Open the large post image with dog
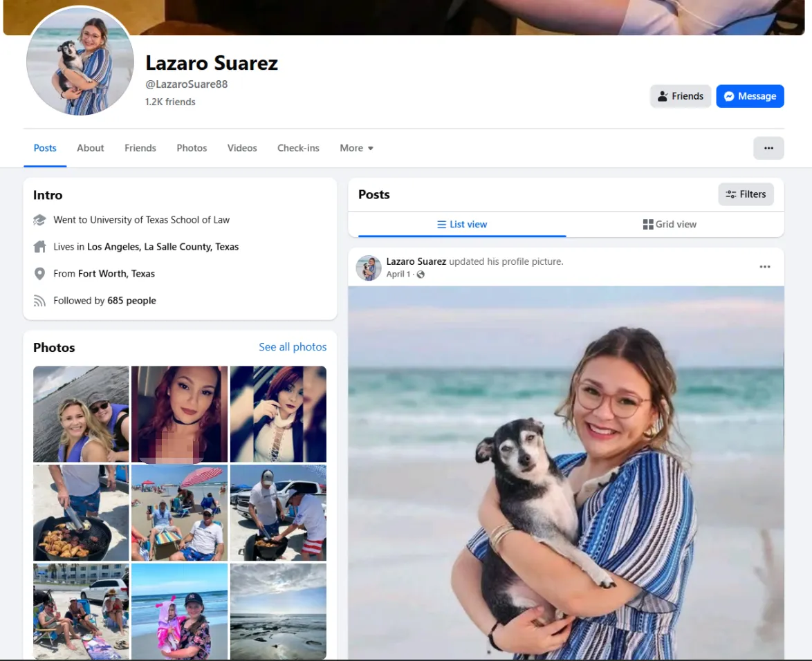 pos(566,472)
